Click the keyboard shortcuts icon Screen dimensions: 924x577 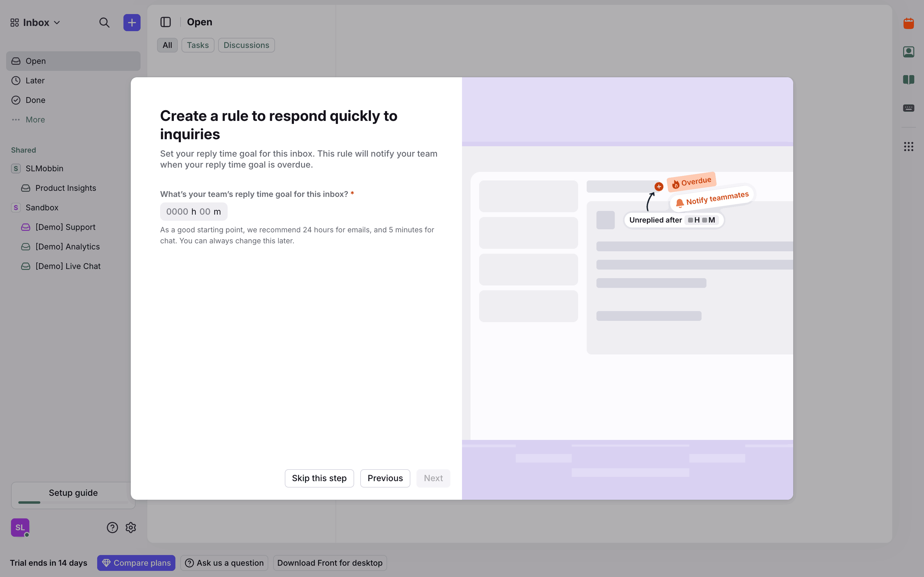coord(908,108)
